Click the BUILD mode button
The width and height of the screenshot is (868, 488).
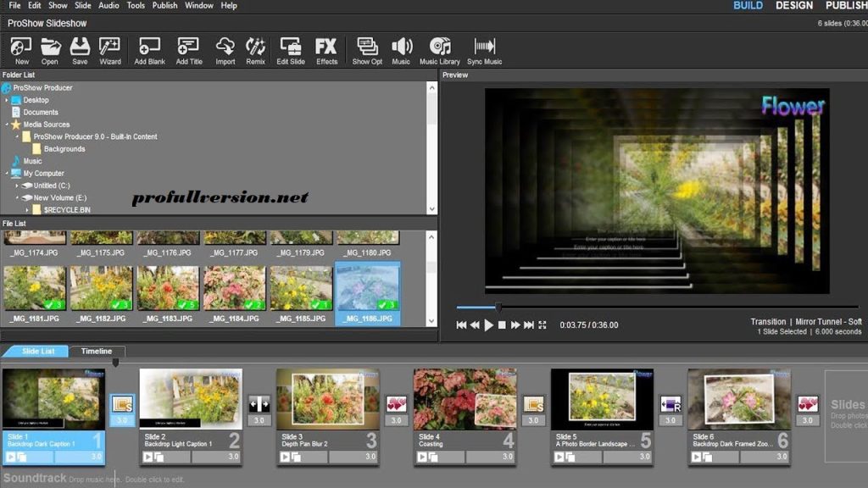click(748, 5)
